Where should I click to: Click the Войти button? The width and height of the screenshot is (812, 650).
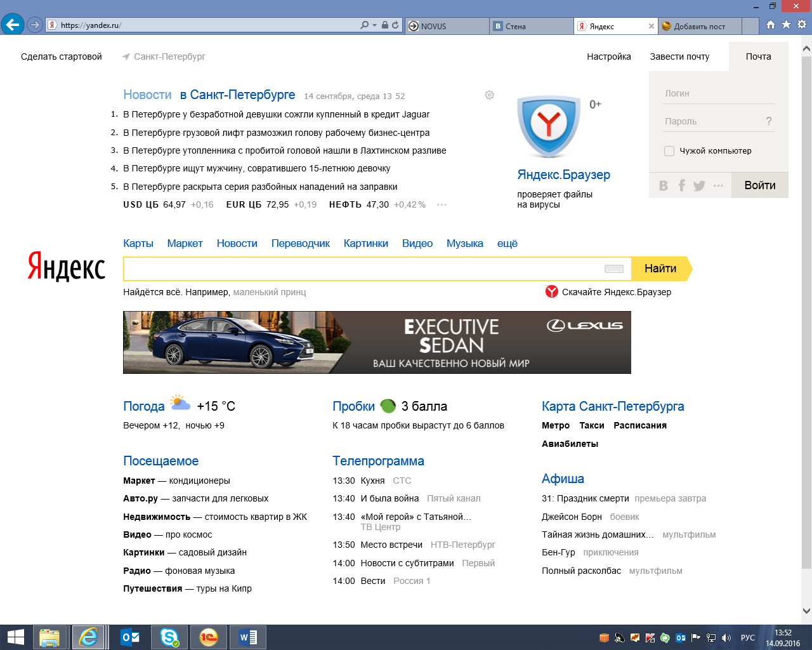[760, 185]
